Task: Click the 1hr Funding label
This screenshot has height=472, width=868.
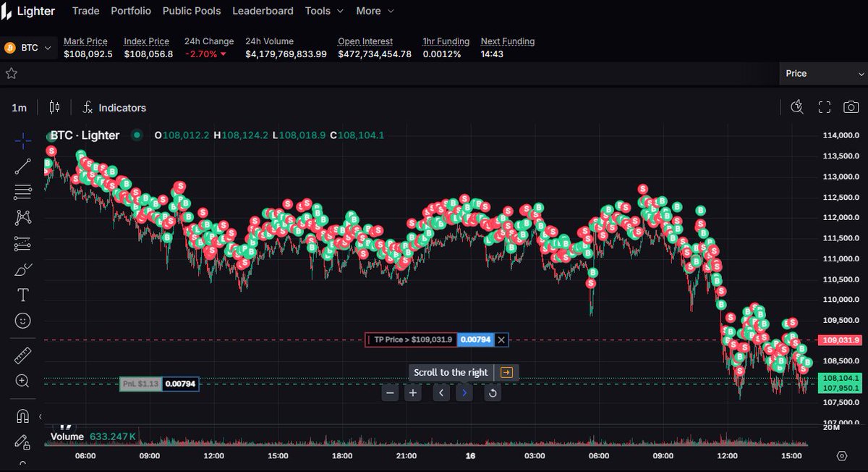Action: tap(446, 41)
